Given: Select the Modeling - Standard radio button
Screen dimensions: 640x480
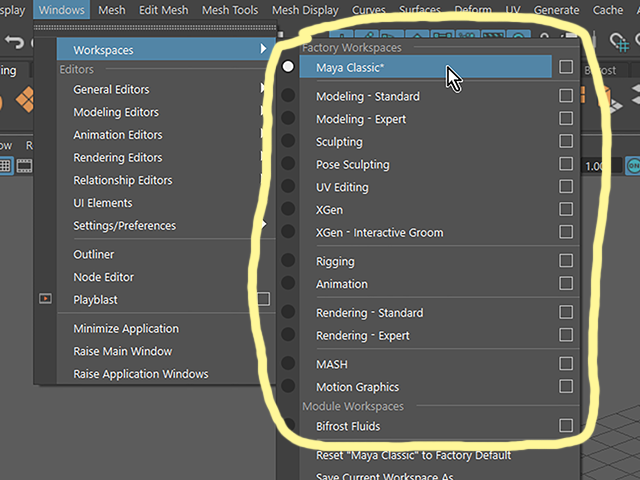Looking at the screenshot, I should (x=288, y=96).
